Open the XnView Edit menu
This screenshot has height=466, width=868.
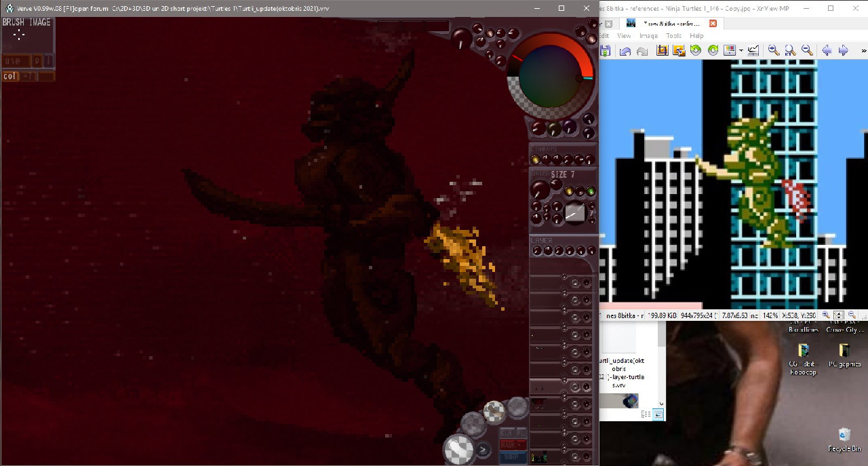604,36
